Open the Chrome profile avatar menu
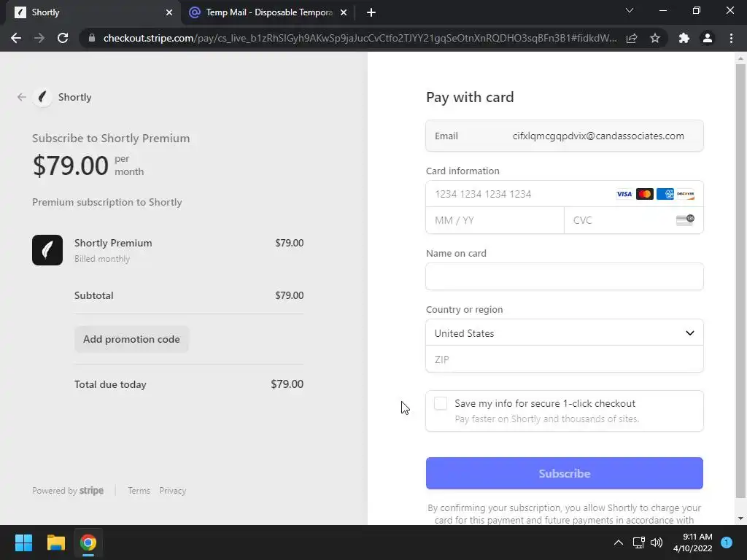Image resolution: width=747 pixels, height=560 pixels. pos(707,38)
